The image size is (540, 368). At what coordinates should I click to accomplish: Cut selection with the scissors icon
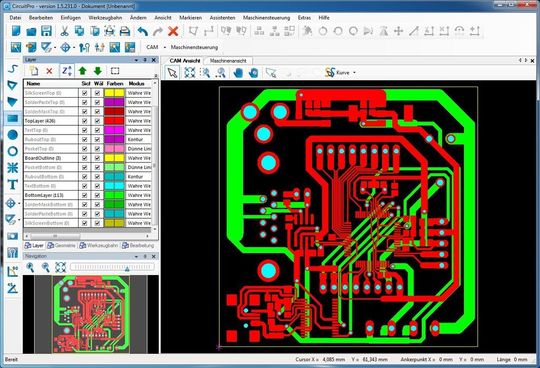[64, 31]
